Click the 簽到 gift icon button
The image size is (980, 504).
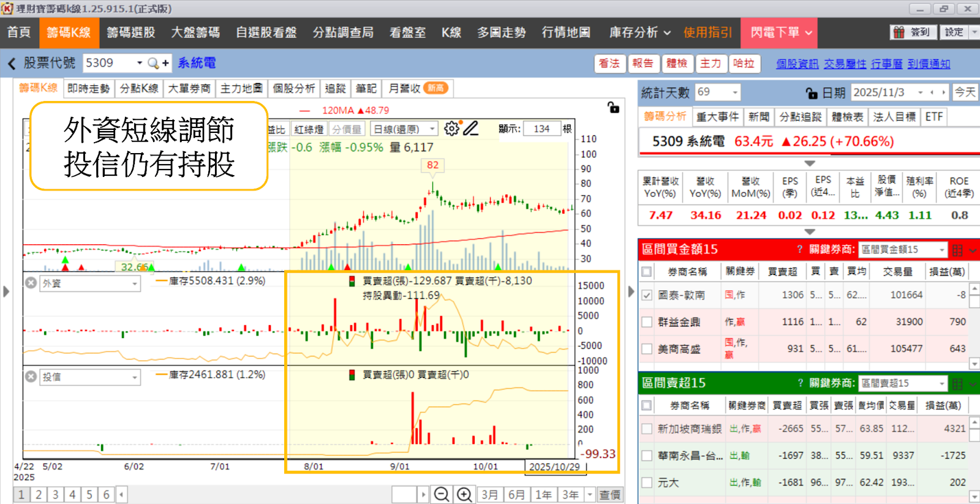(x=912, y=32)
